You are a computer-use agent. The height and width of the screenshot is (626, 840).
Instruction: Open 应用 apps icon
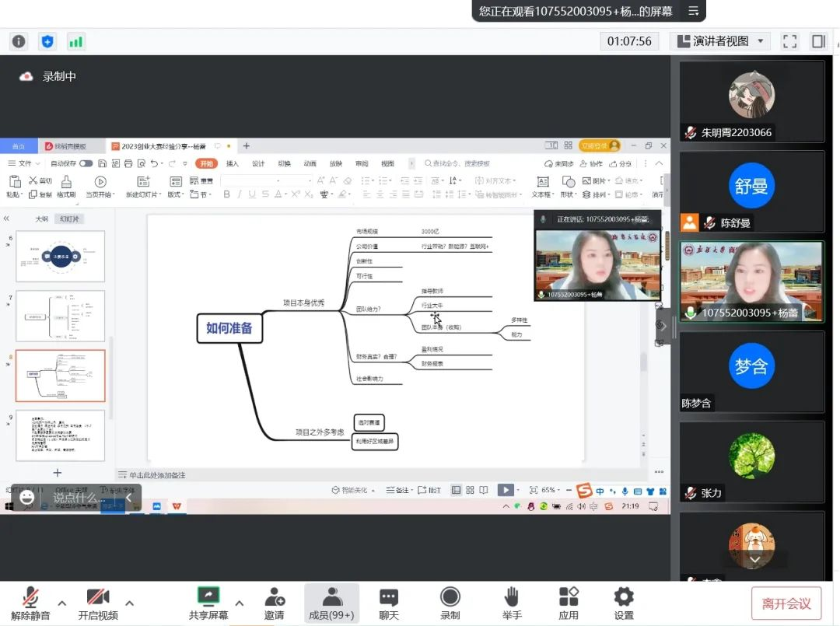coord(569,603)
